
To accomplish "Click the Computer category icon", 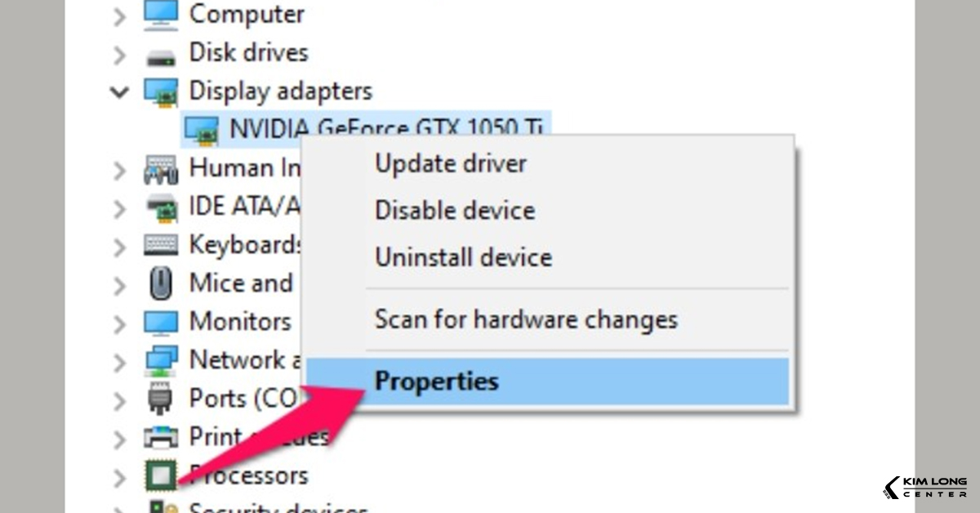I will (x=160, y=14).
